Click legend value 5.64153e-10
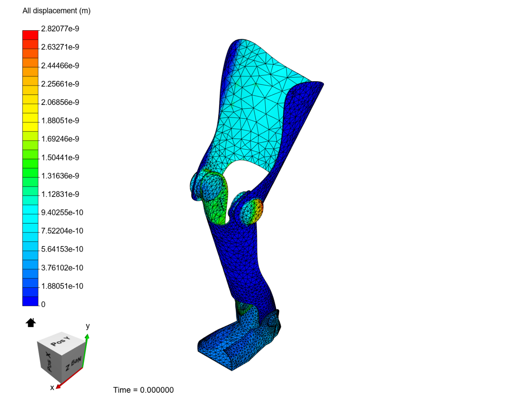This screenshot has height=399, width=532. pos(62,249)
